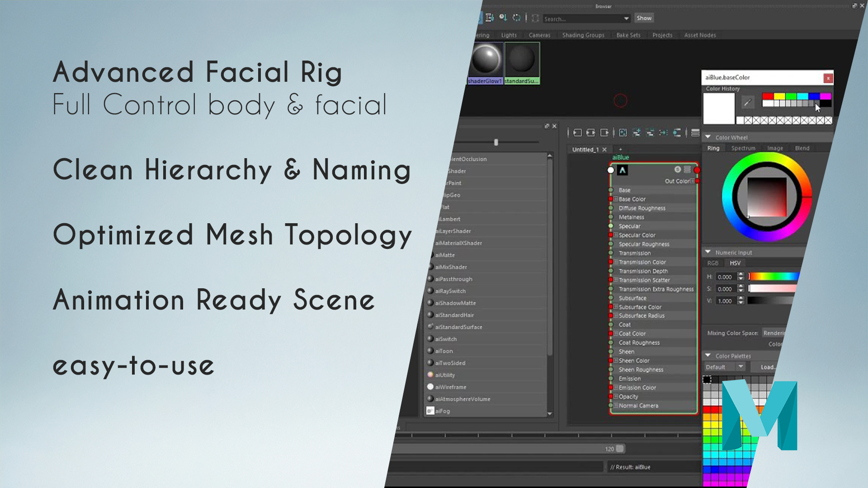868x488 pixels.
Task: Collapse the Color Wheel section
Action: click(708, 137)
